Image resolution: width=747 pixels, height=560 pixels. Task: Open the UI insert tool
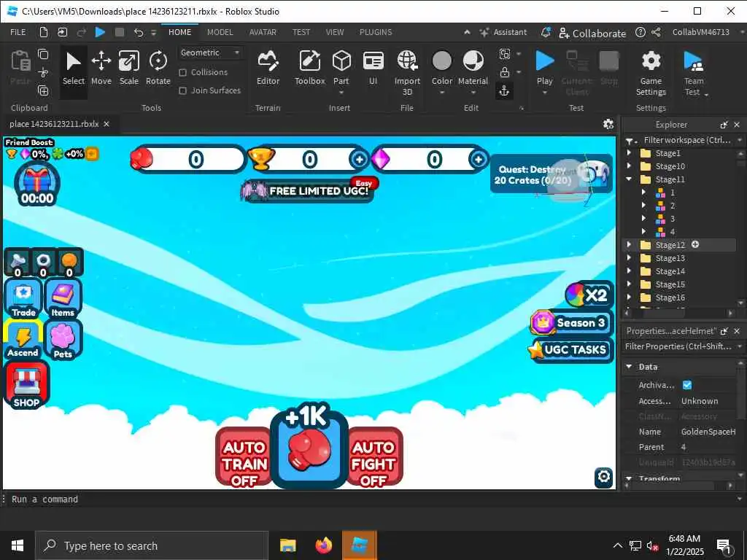tap(373, 69)
